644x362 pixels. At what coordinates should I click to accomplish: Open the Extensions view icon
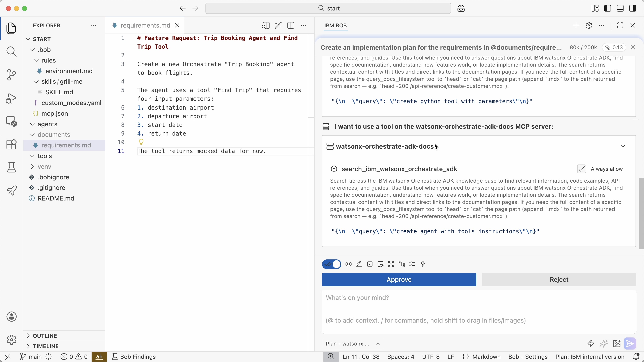(11, 144)
